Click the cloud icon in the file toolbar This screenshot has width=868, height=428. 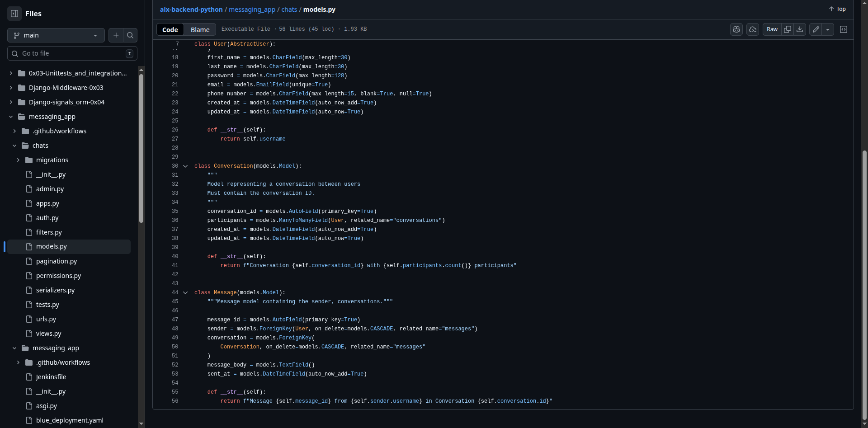[x=753, y=29]
